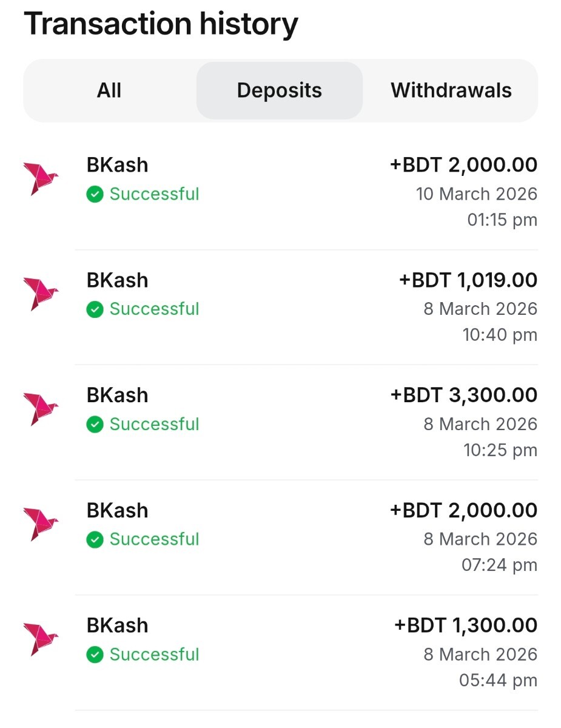Click green success checkmark on BDT 3,300.00 deposit
Image resolution: width=561 pixels, height=728 pixels.
pos(95,425)
